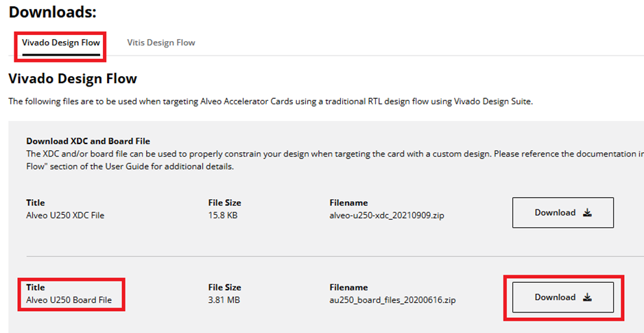
Task: Click the 3.81 MB file size value
Action: coord(224,300)
